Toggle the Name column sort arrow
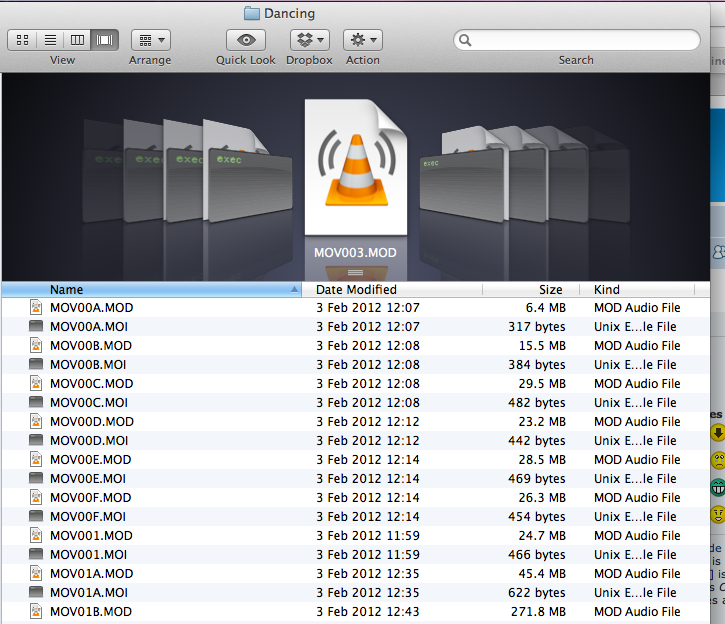This screenshot has height=624, width=725. click(294, 290)
